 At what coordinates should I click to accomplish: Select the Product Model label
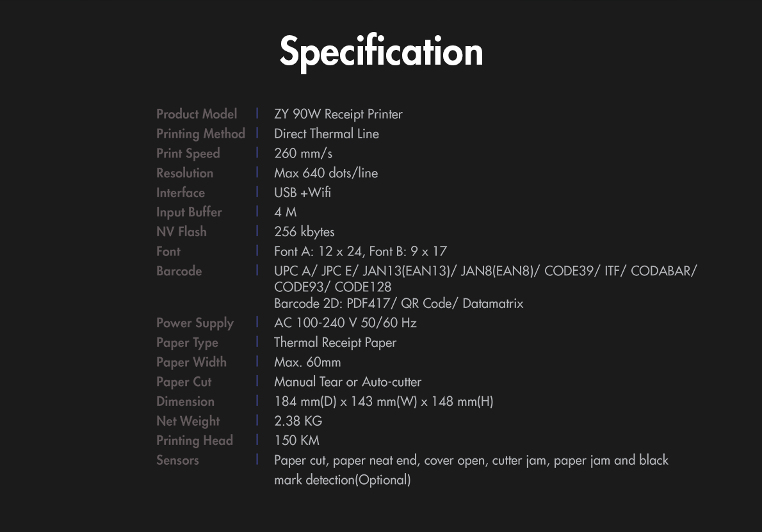[x=197, y=114]
